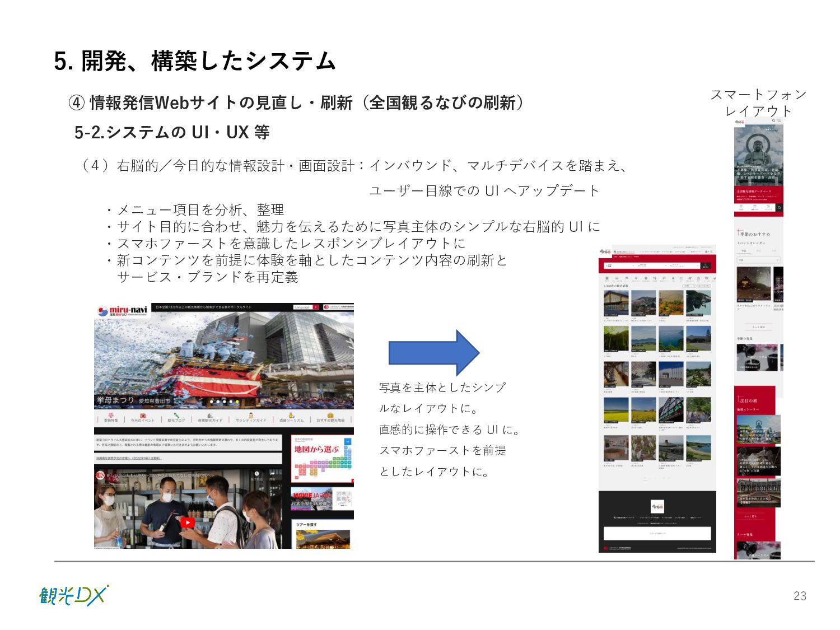Open the brown-roof building thumbnail
Viewport: 840px width, 630px height.
click(x=615, y=303)
